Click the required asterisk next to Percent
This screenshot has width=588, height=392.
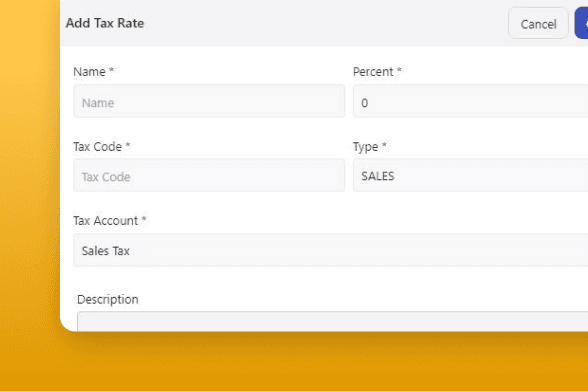[x=399, y=70]
